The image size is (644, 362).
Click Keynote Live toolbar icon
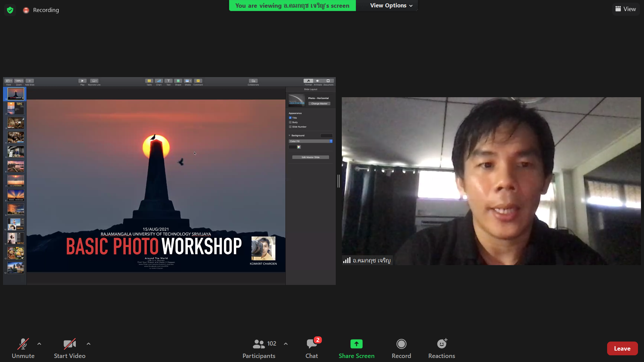pyautogui.click(x=94, y=81)
